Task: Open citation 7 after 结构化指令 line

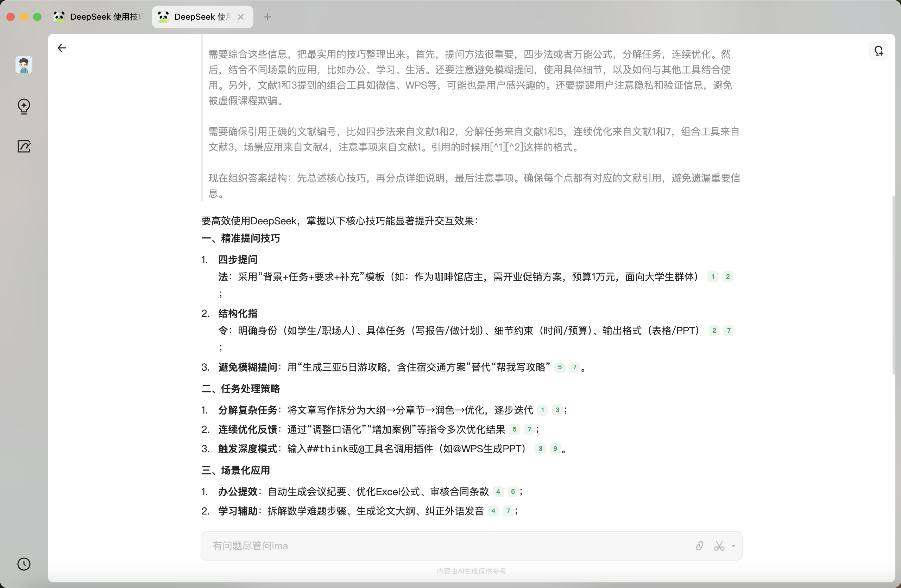Action: [x=729, y=330]
